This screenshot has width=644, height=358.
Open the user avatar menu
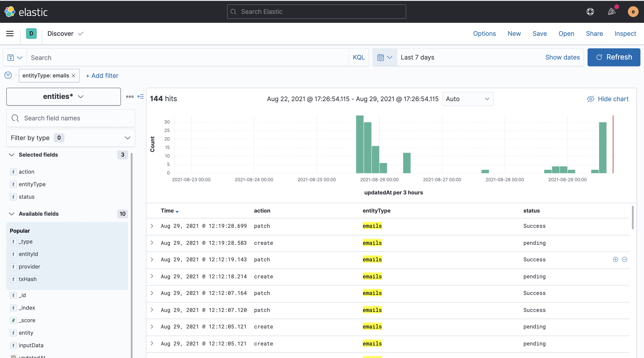(x=633, y=12)
